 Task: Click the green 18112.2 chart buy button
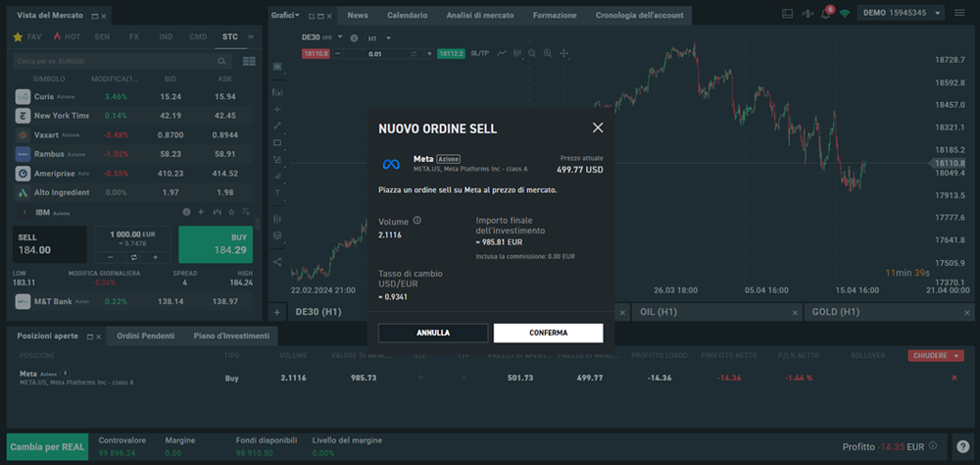(x=451, y=54)
